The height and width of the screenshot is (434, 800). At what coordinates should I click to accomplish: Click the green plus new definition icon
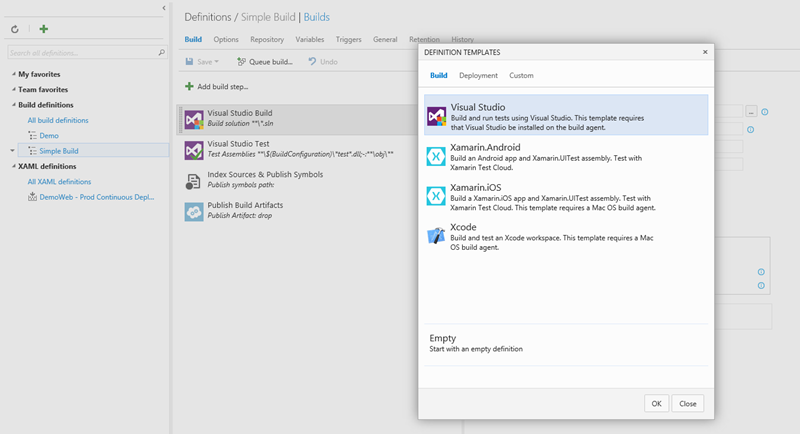click(43, 30)
